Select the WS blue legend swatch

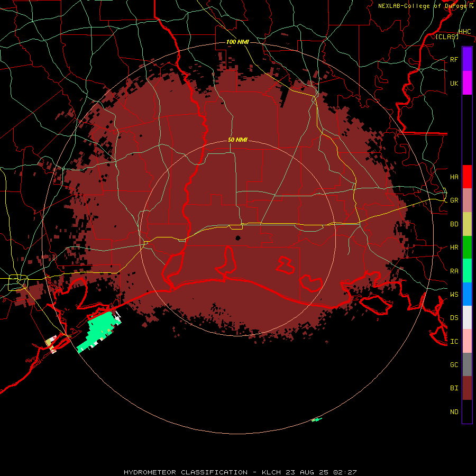pyautogui.click(x=467, y=294)
